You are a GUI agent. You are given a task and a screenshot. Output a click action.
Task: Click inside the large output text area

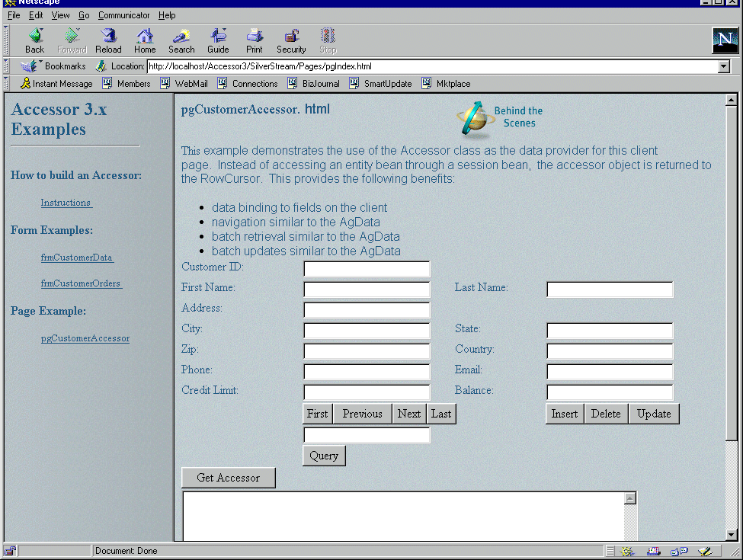pyautogui.click(x=404, y=517)
